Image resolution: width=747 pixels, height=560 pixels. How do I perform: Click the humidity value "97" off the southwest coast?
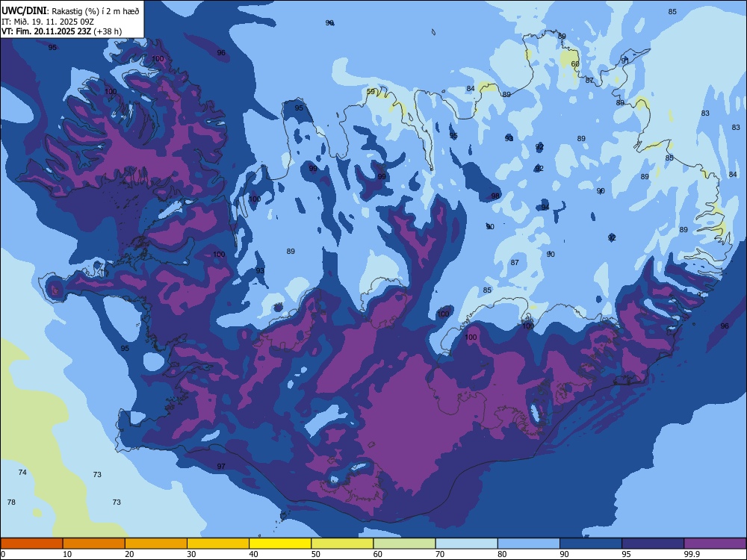[221, 466]
